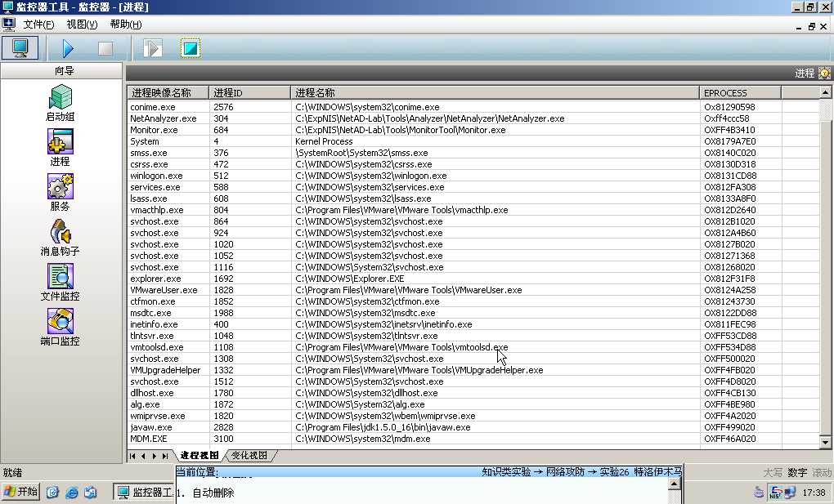Click the 17:38 taskbar clock
The width and height of the screenshot is (834, 504).
coord(814,493)
